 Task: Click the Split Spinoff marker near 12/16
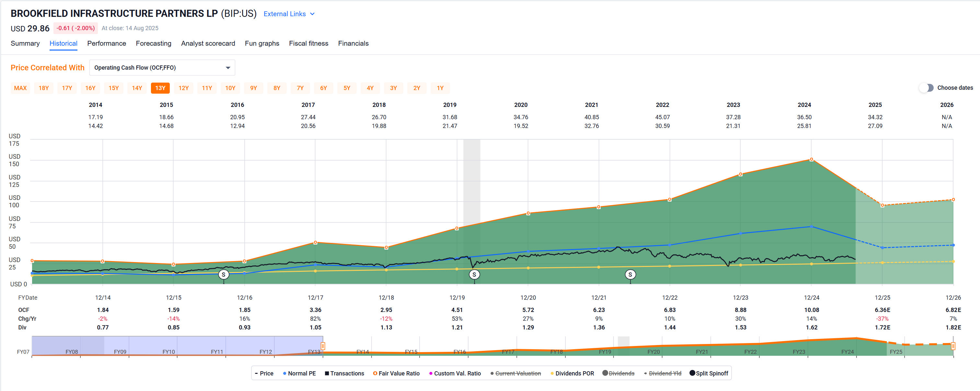[x=223, y=274]
